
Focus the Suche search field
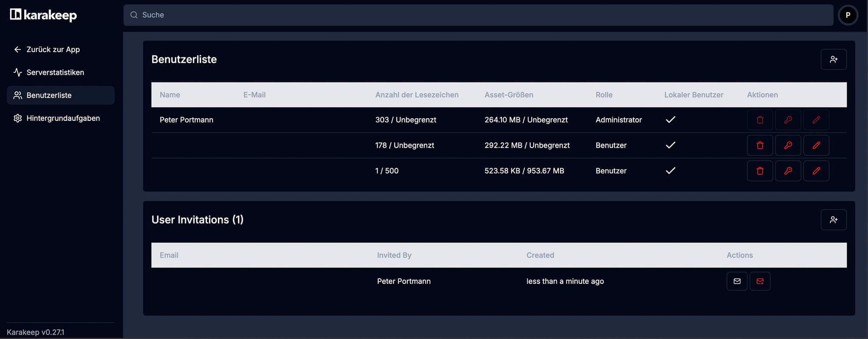point(477,15)
